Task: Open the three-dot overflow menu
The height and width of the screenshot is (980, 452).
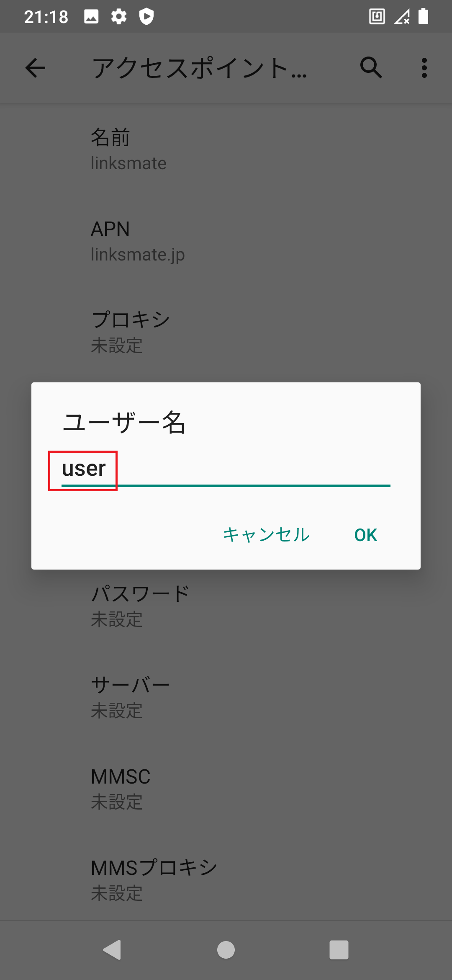Action: [x=424, y=68]
